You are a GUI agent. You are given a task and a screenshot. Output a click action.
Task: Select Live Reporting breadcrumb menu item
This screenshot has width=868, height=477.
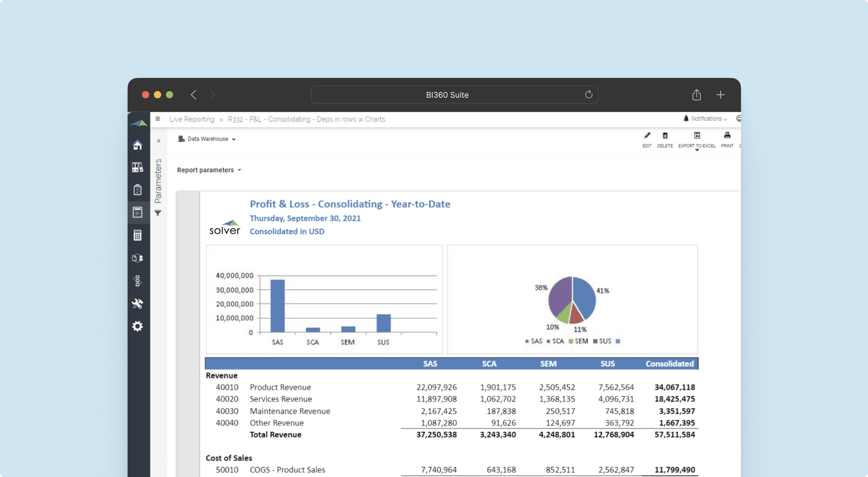[x=193, y=119]
